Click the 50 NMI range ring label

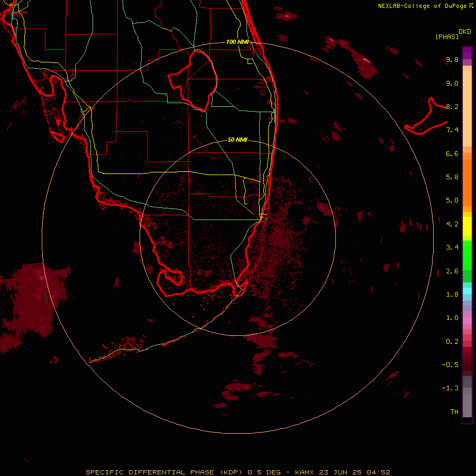pyautogui.click(x=237, y=140)
